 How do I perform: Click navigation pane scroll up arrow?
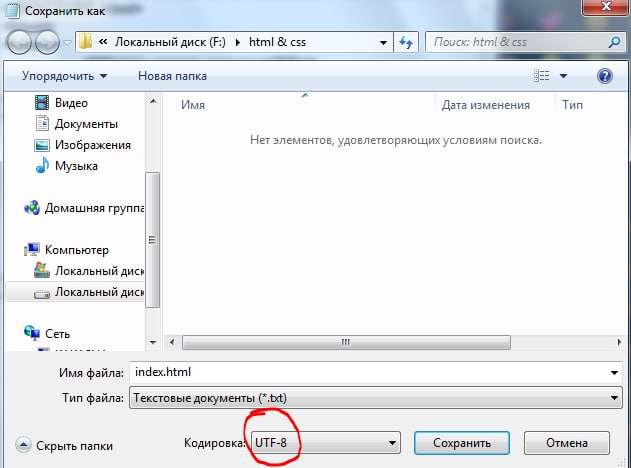tap(153, 101)
